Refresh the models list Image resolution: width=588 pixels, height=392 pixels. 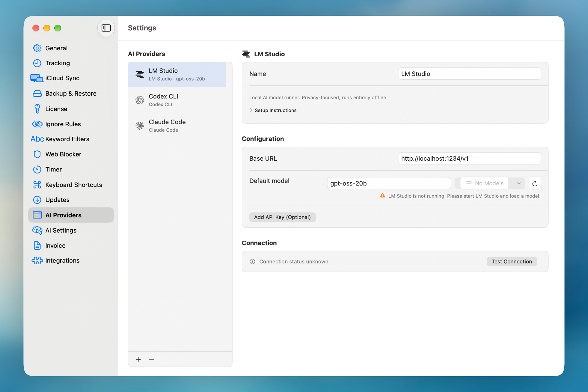point(535,183)
